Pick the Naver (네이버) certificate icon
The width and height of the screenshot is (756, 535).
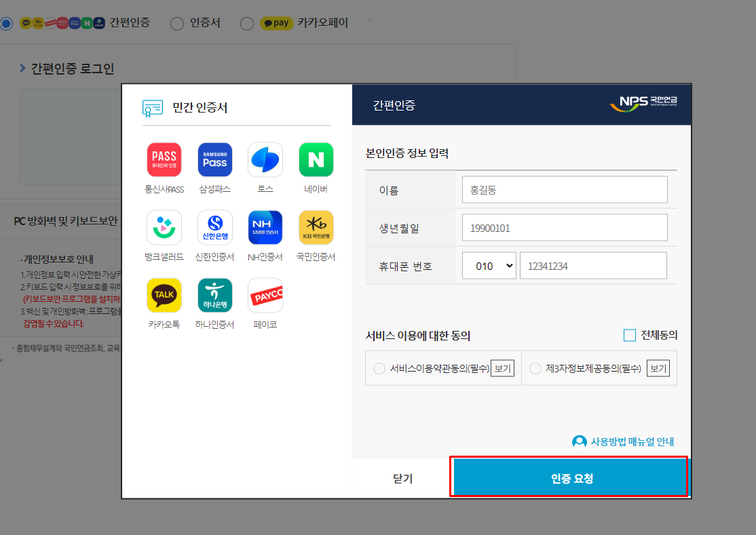(316, 159)
